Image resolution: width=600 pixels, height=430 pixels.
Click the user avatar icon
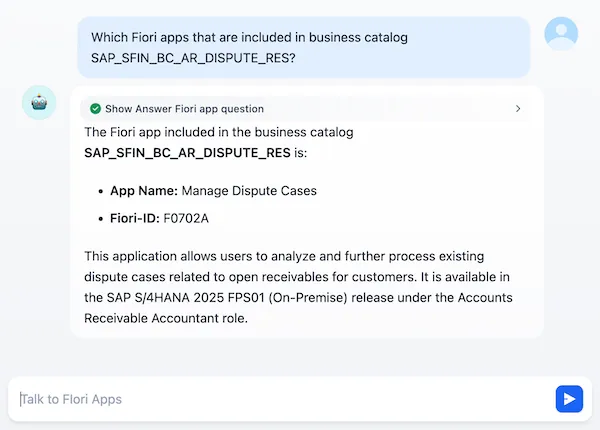click(561, 34)
